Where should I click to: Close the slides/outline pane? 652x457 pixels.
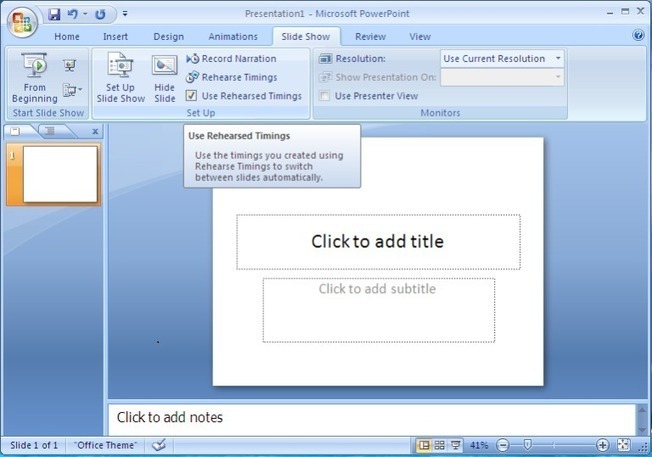(x=95, y=131)
